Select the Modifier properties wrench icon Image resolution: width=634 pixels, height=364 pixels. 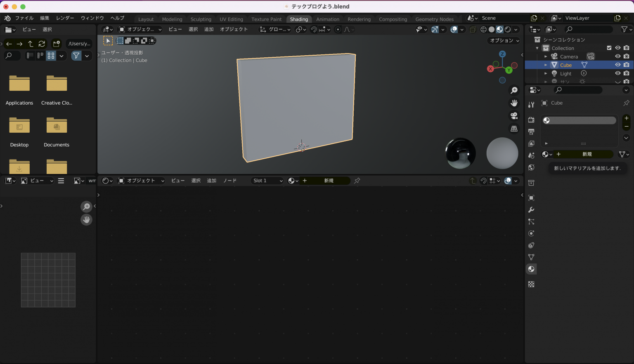pos(531,210)
